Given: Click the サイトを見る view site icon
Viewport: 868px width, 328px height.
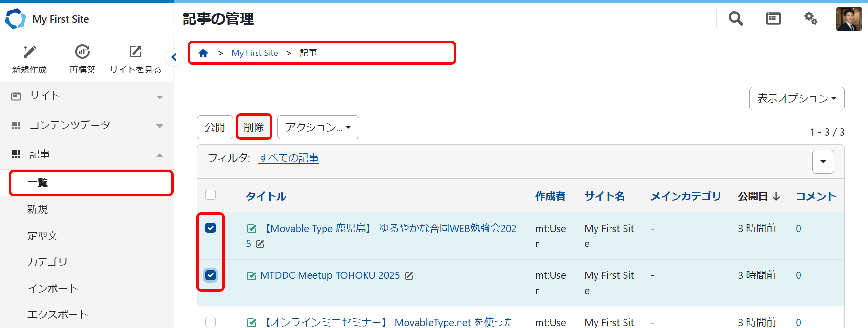Looking at the screenshot, I should pyautogui.click(x=136, y=52).
